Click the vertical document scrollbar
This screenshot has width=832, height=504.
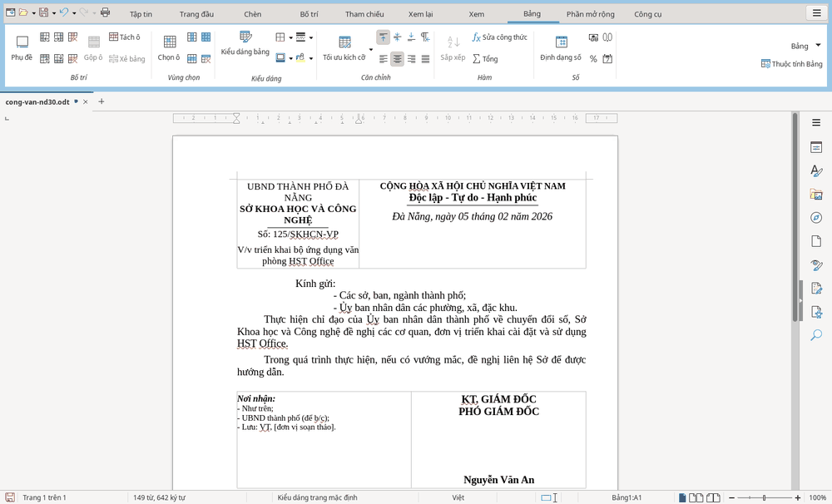coord(795,218)
